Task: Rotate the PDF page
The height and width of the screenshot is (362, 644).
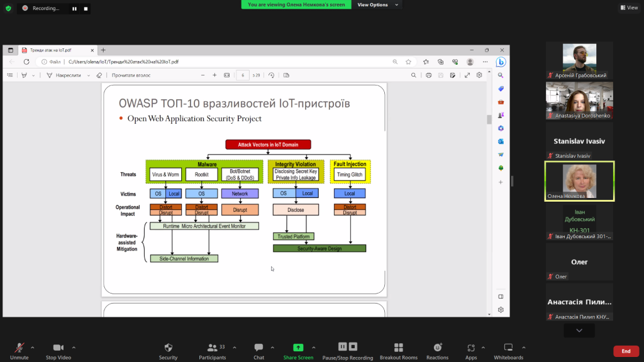Action: pyautogui.click(x=271, y=75)
